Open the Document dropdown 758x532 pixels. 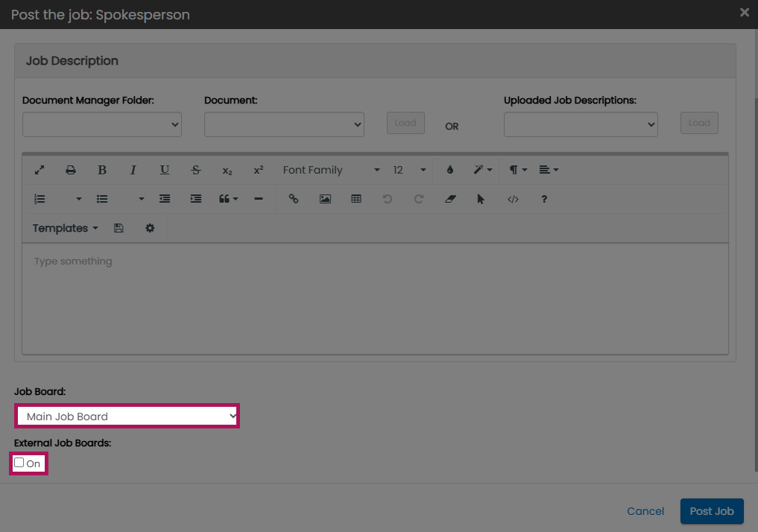(x=284, y=124)
